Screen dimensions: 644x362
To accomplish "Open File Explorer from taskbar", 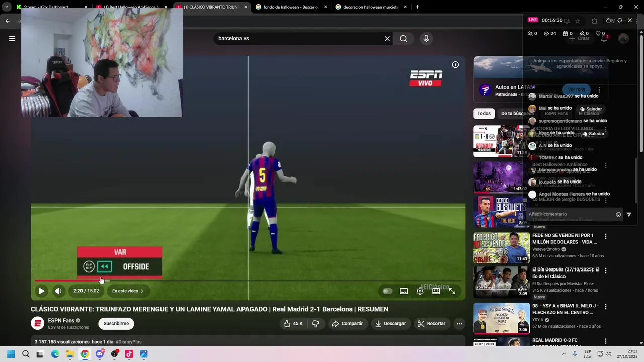I will pos(70,354).
